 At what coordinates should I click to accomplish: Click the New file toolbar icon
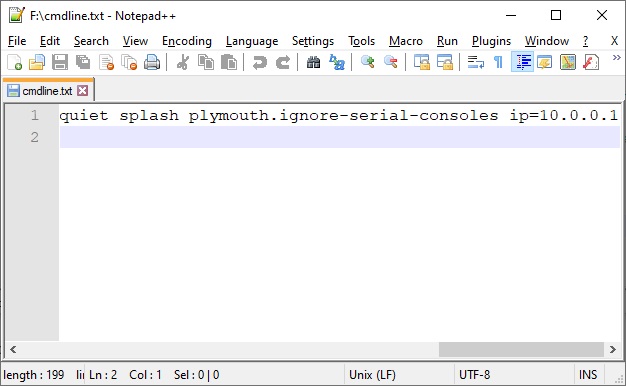click(x=14, y=62)
